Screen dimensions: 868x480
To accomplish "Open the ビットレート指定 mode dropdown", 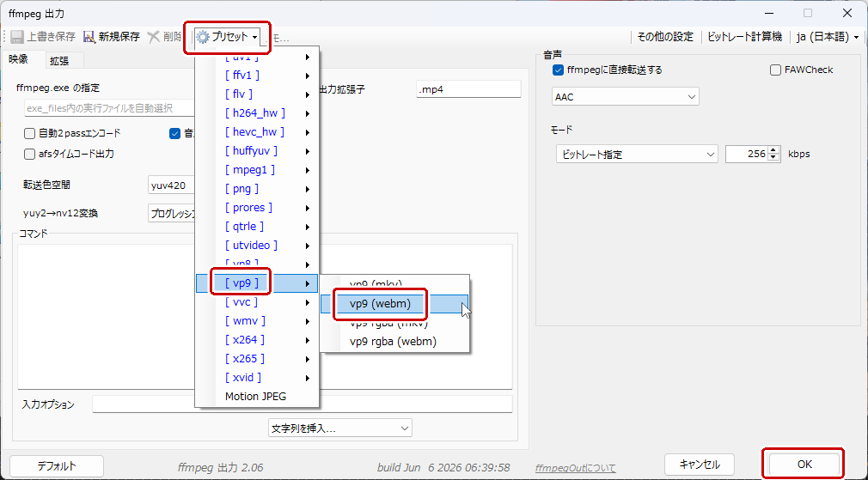I will click(x=637, y=155).
